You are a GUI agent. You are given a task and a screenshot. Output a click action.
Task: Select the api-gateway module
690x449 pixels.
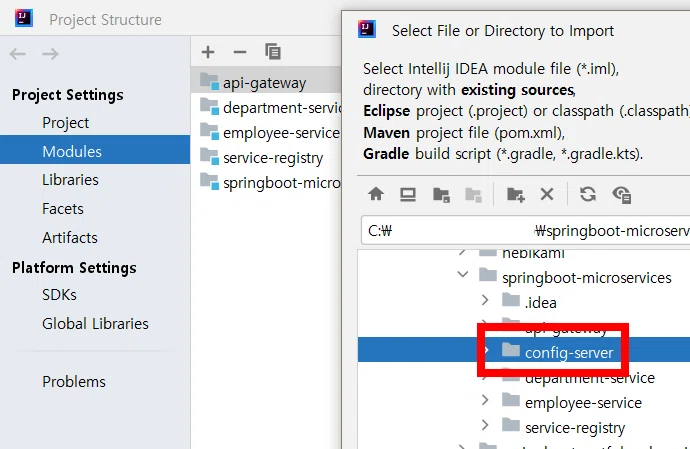pyautogui.click(x=266, y=82)
